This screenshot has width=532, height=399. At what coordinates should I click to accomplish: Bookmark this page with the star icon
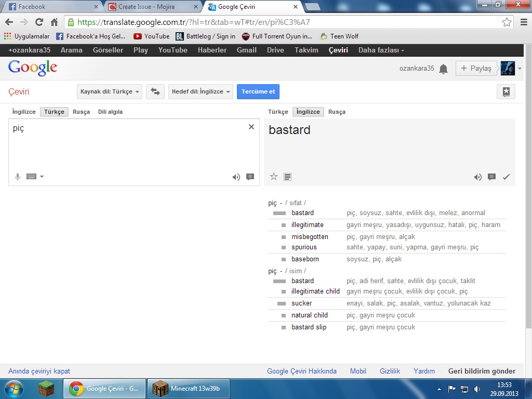[507, 22]
